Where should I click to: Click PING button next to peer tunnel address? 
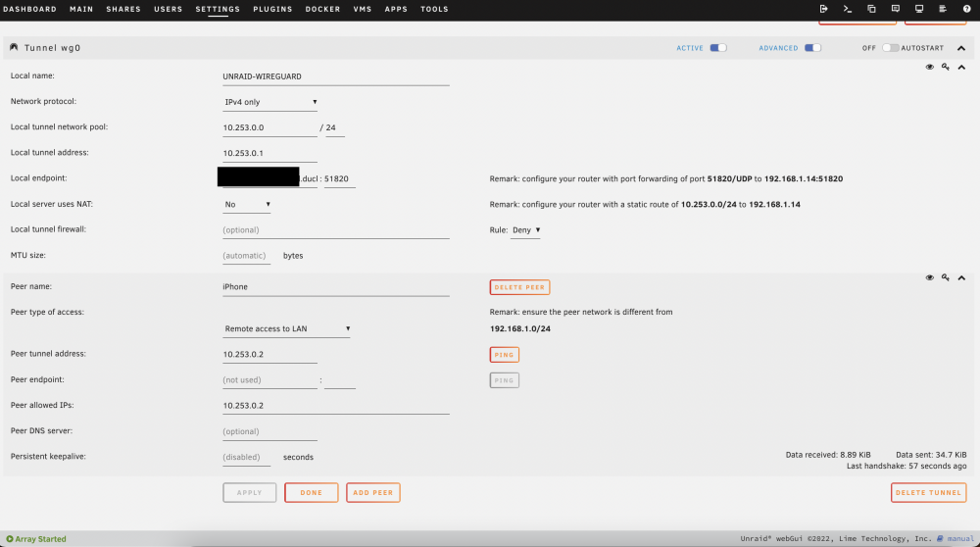(505, 355)
